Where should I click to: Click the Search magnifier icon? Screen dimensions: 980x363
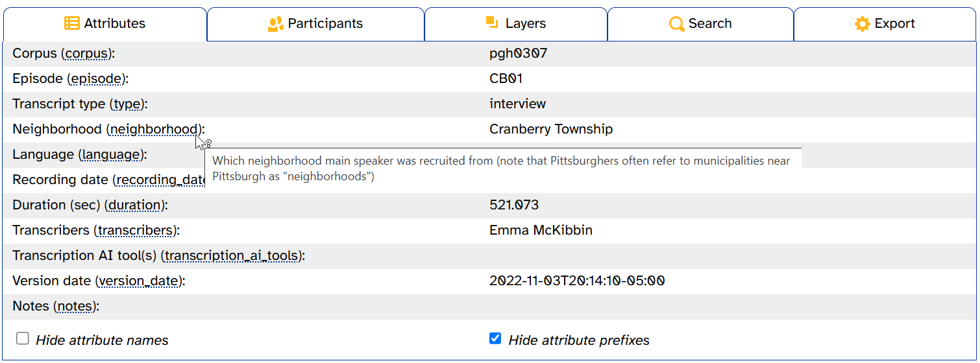click(x=677, y=24)
